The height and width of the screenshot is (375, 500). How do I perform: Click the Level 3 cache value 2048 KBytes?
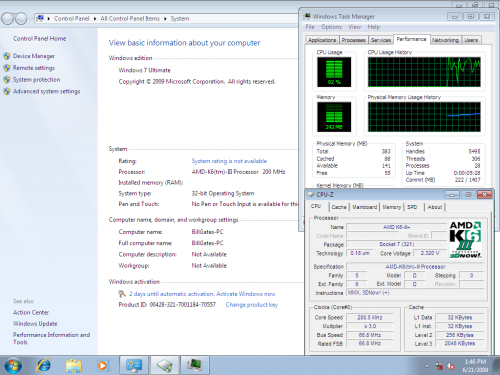[x=460, y=343]
